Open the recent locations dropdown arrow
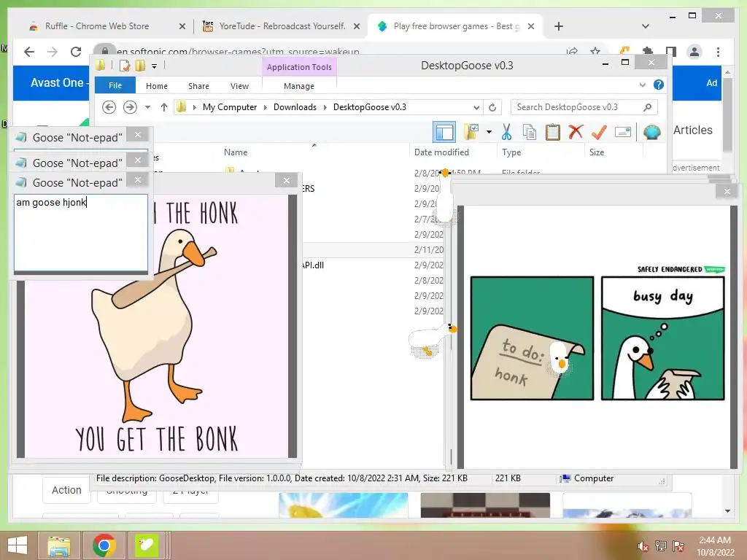The image size is (747, 560). 147,107
